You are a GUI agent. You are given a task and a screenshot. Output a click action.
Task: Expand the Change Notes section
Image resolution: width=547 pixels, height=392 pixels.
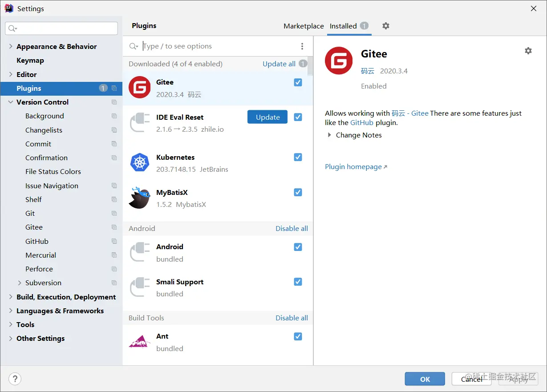pos(329,135)
